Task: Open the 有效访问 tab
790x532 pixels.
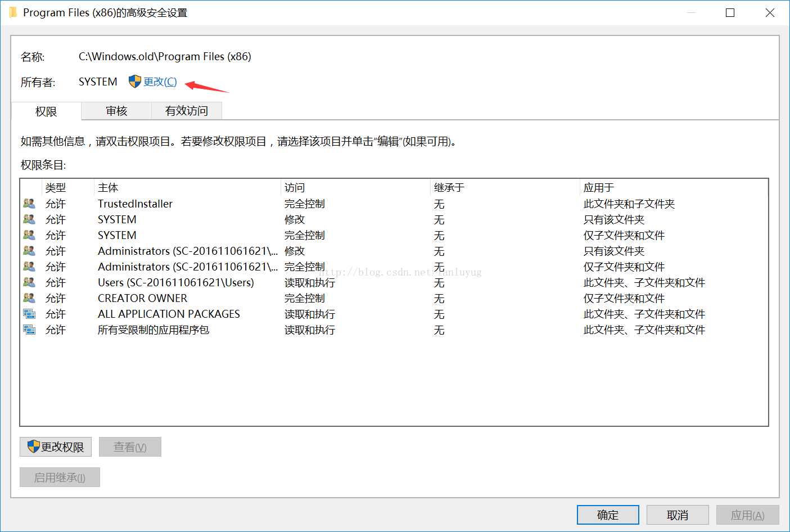Action: click(x=187, y=111)
